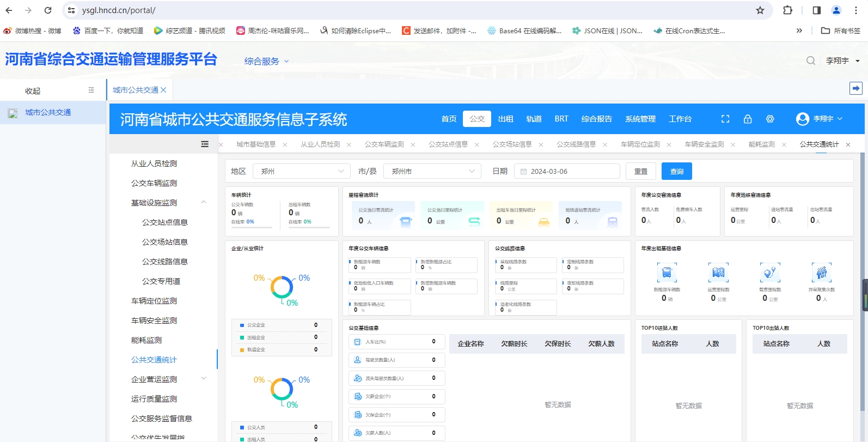Open the 系统管理 navigation item
Screen dimensions: 868x442
(x=640, y=119)
